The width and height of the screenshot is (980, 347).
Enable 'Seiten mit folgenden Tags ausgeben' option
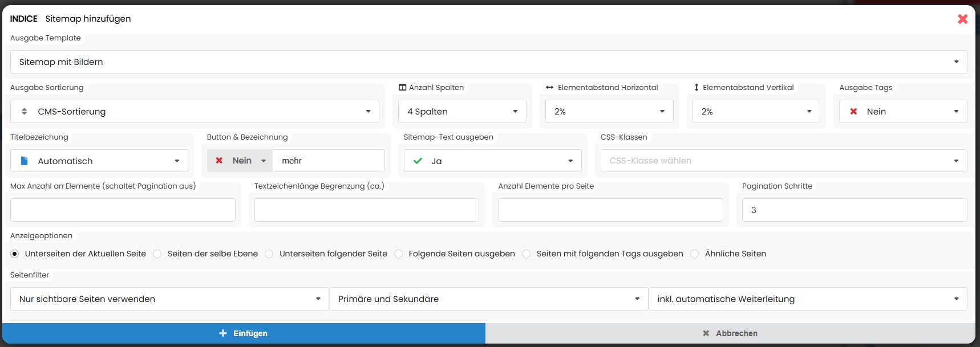[x=527, y=254]
